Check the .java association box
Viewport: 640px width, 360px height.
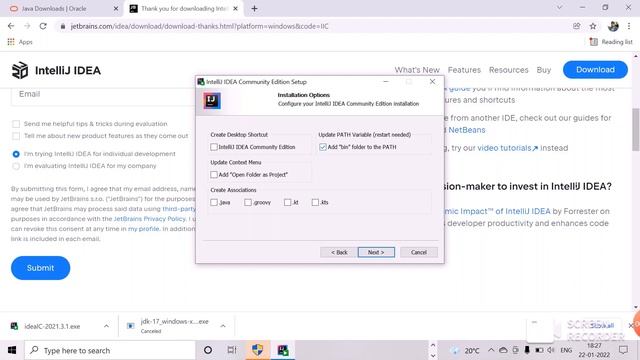click(x=214, y=202)
